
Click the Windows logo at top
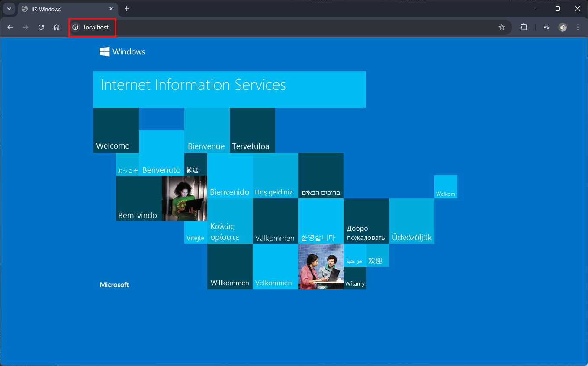pyautogui.click(x=122, y=52)
